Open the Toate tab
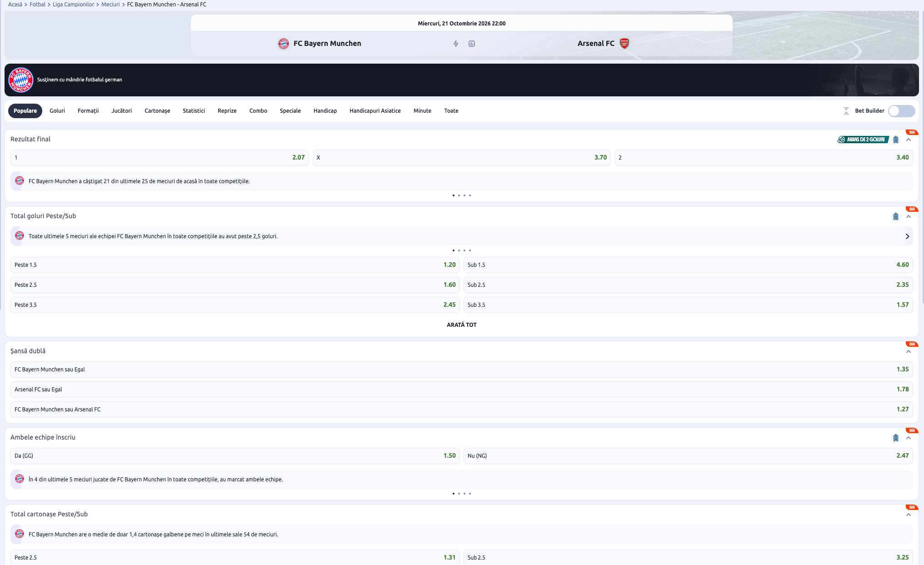Screen dimensions: 924x565 click(x=451, y=111)
